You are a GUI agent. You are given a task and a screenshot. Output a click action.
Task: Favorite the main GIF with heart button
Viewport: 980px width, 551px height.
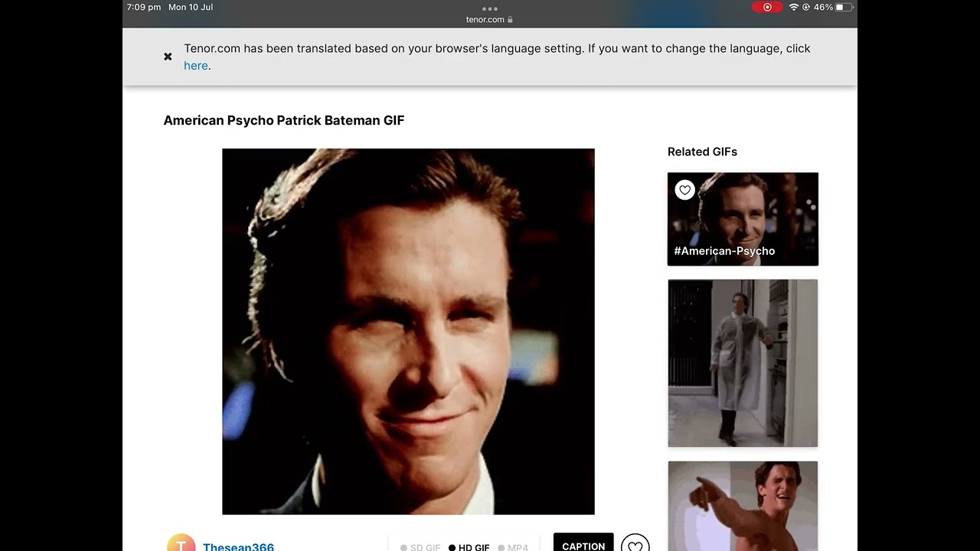click(635, 543)
